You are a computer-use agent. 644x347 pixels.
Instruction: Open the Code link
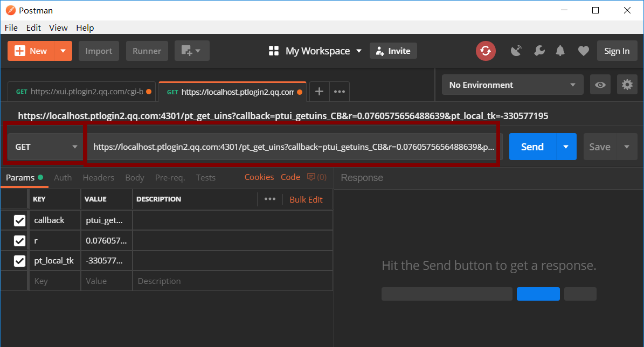(x=290, y=177)
